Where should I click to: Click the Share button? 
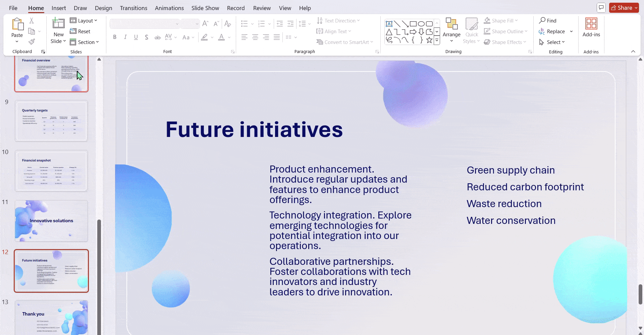(x=623, y=7)
